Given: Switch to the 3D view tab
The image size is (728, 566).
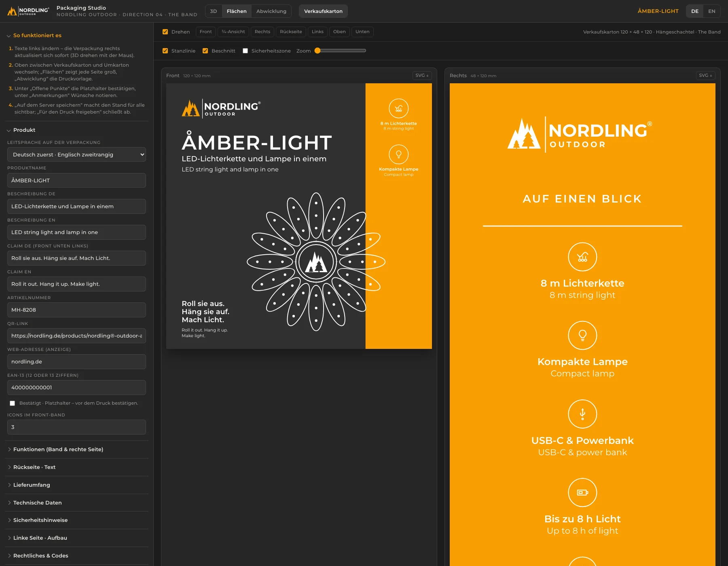Looking at the screenshot, I should [x=214, y=11].
